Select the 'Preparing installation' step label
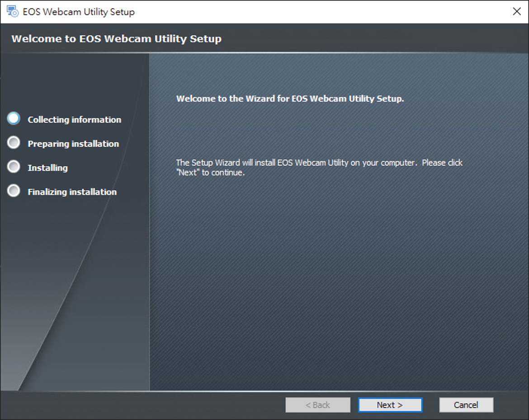The height and width of the screenshot is (420, 529). 73,144
